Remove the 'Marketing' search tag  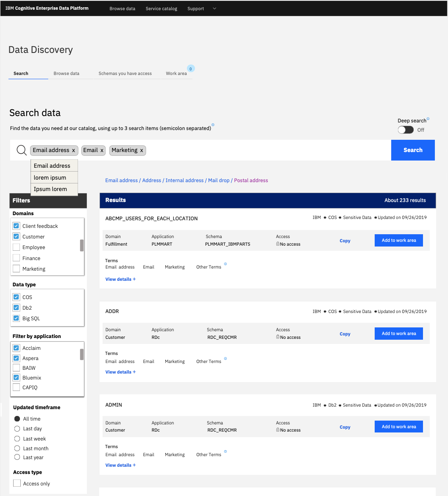click(x=142, y=150)
